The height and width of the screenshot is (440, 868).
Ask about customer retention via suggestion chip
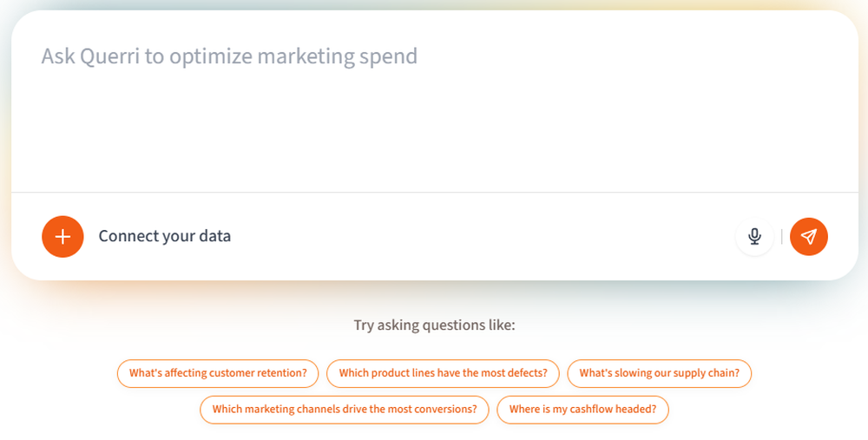point(218,373)
